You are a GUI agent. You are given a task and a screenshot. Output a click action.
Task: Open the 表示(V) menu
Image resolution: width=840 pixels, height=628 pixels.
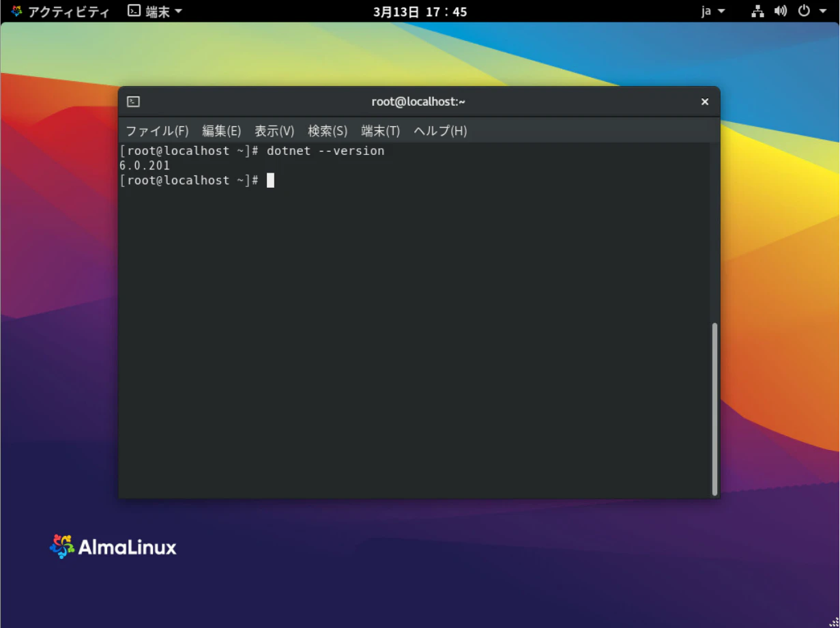pos(274,130)
